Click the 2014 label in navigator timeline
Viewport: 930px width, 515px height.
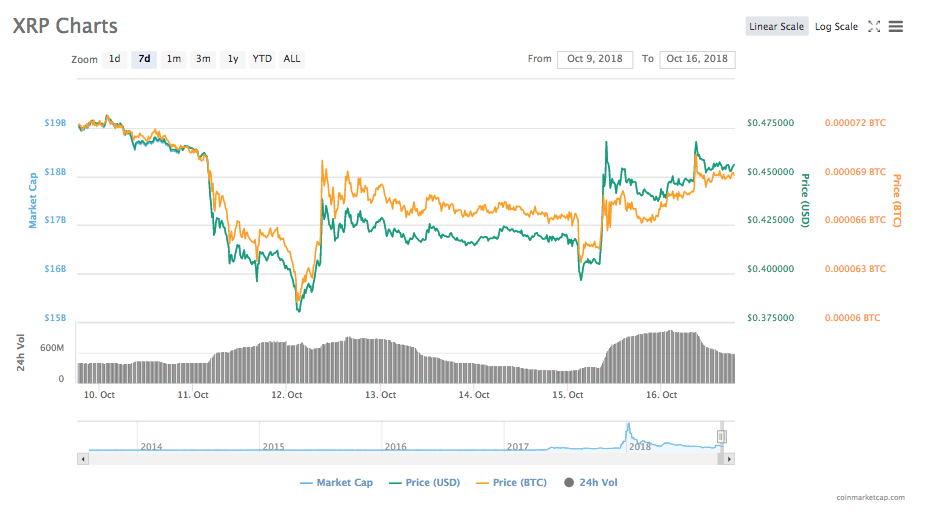tap(151, 446)
